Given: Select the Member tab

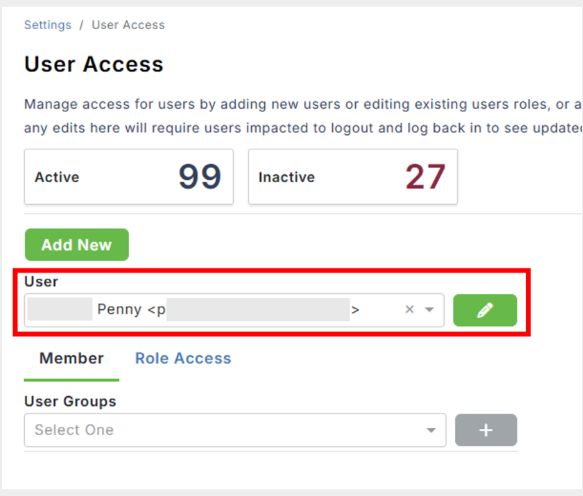Looking at the screenshot, I should (71, 358).
